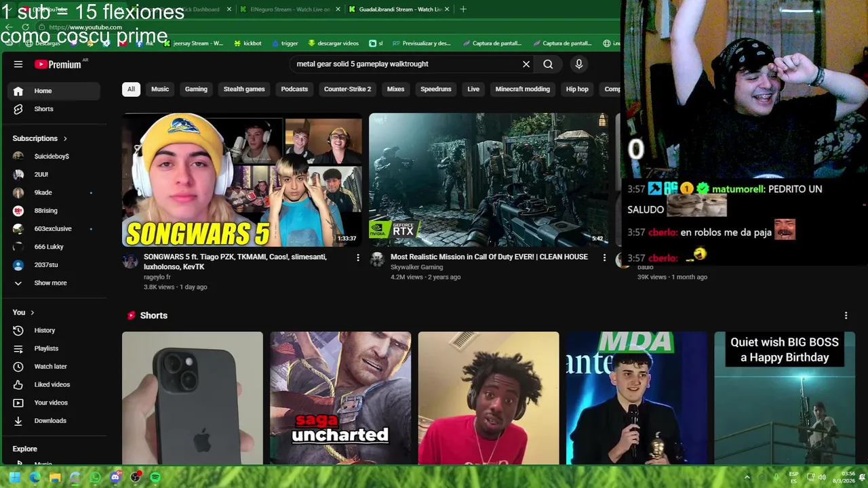Click SONGWARS 5 video title

tap(235, 262)
